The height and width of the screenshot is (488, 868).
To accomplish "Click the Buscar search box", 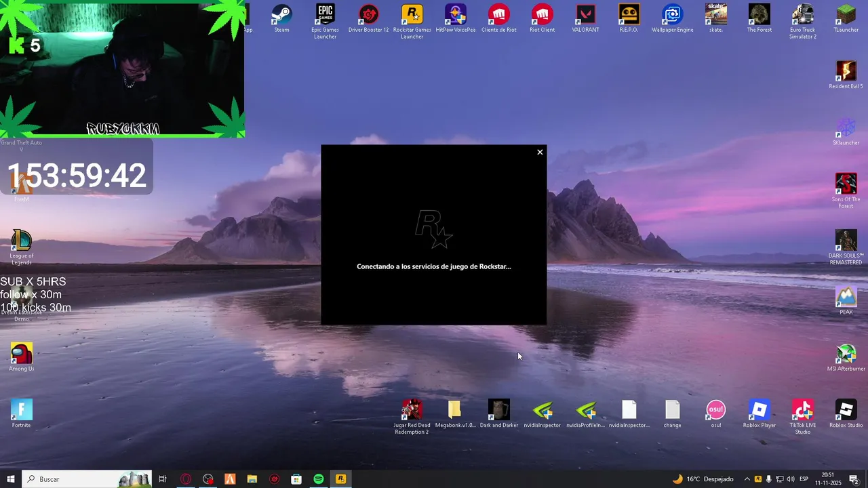I will (87, 479).
